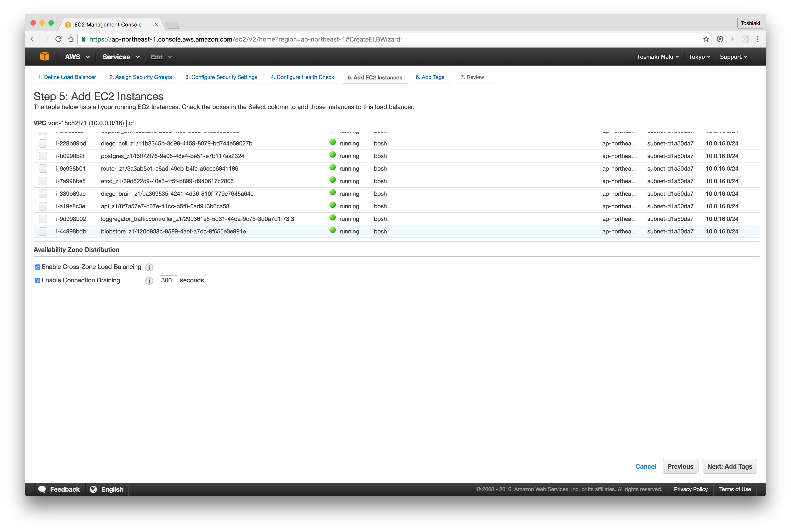
Task: Select the loggregator_trafficcontroller_z1 checkbox
Action: click(43, 218)
